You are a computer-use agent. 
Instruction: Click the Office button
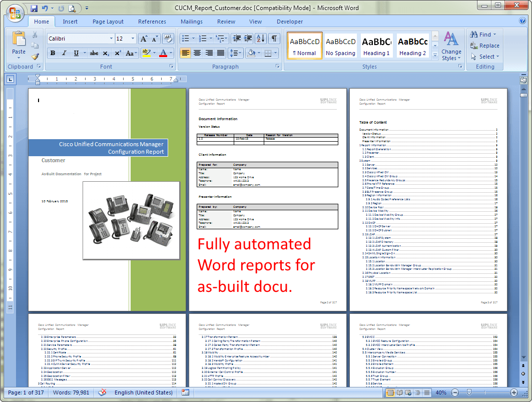pos(15,13)
